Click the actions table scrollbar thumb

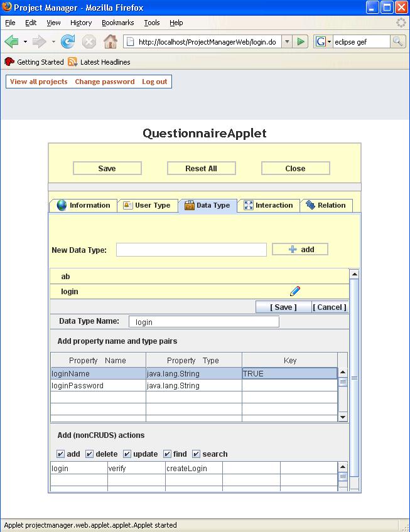point(343,476)
